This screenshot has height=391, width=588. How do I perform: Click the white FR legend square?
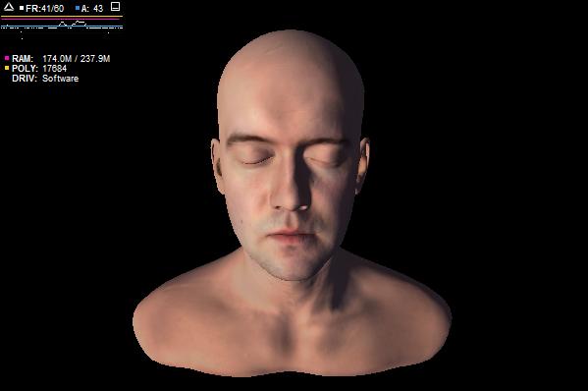pos(22,8)
